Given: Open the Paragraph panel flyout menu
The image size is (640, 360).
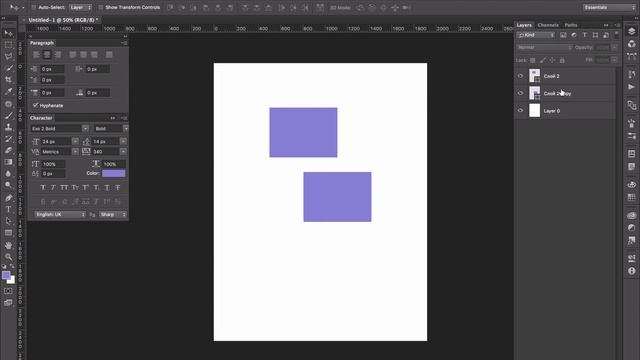Looking at the screenshot, I should (x=124, y=43).
